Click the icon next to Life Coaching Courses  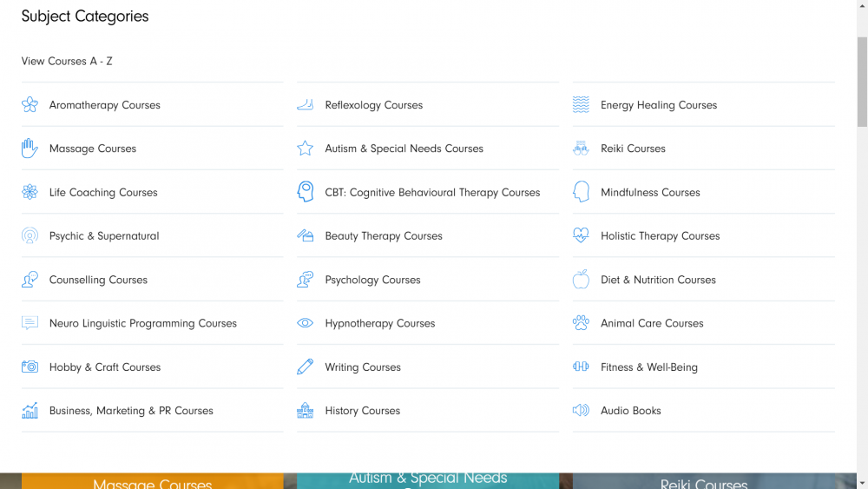30,192
